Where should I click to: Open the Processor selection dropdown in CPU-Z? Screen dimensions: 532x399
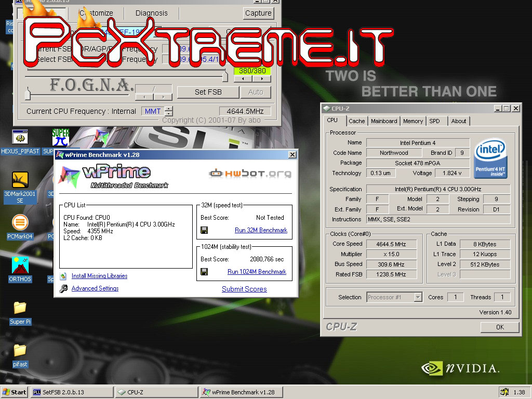point(418,297)
